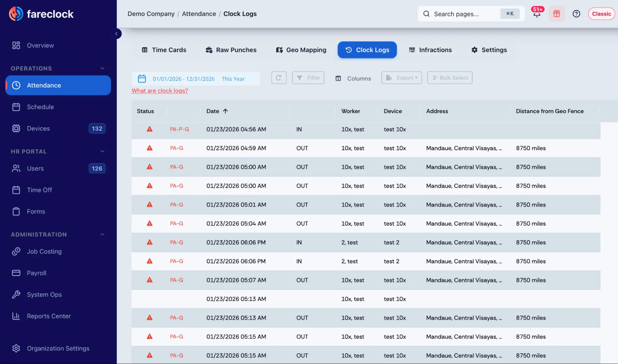Open Reports Center in sidebar
Image resolution: width=618 pixels, height=364 pixels.
click(58, 316)
